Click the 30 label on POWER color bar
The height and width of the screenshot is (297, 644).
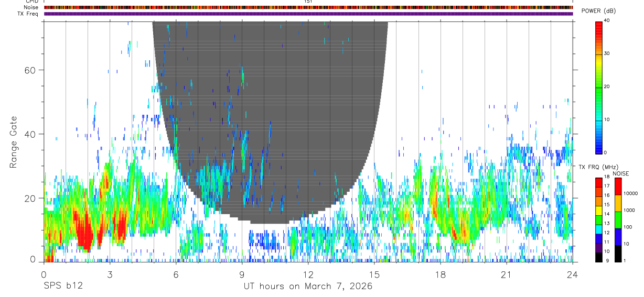tap(607, 53)
